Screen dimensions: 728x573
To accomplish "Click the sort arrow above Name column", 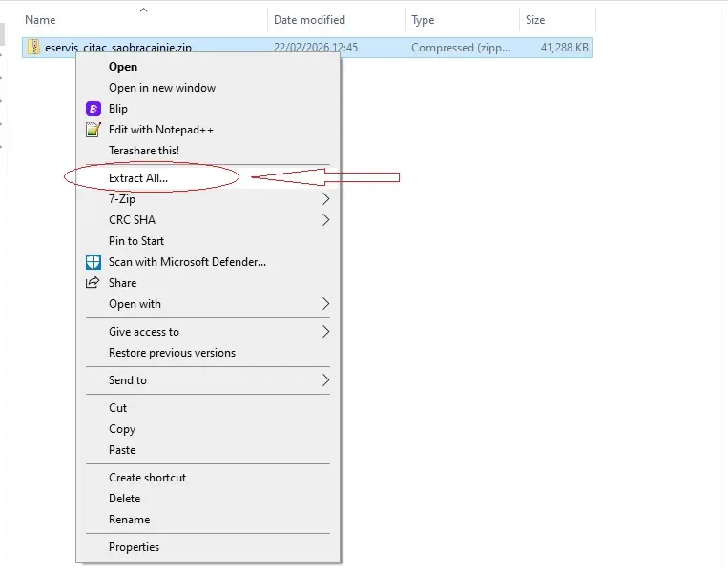I will (144, 10).
